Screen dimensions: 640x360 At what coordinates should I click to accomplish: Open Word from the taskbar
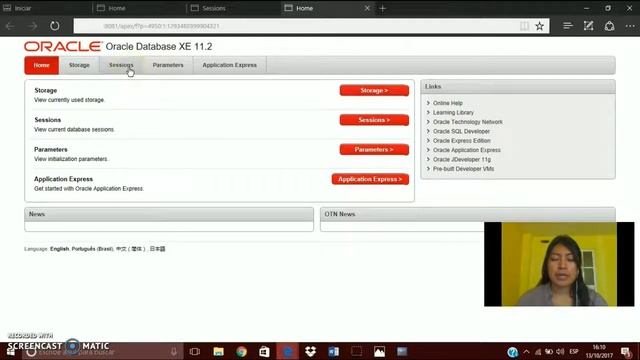tap(333, 351)
